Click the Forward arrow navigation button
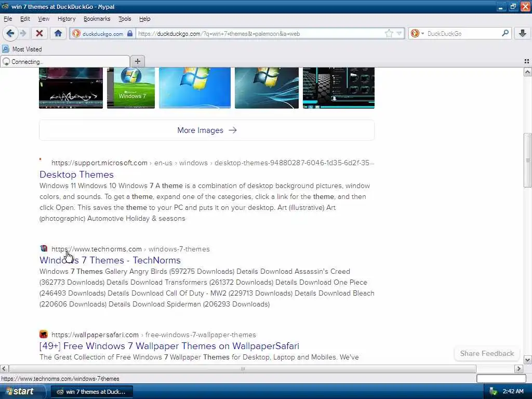The width and height of the screenshot is (532, 399). point(23,33)
